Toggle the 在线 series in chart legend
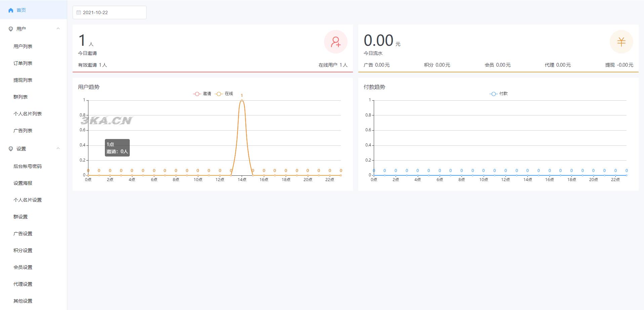Image resolution: width=644 pixels, height=310 pixels. 224,94
